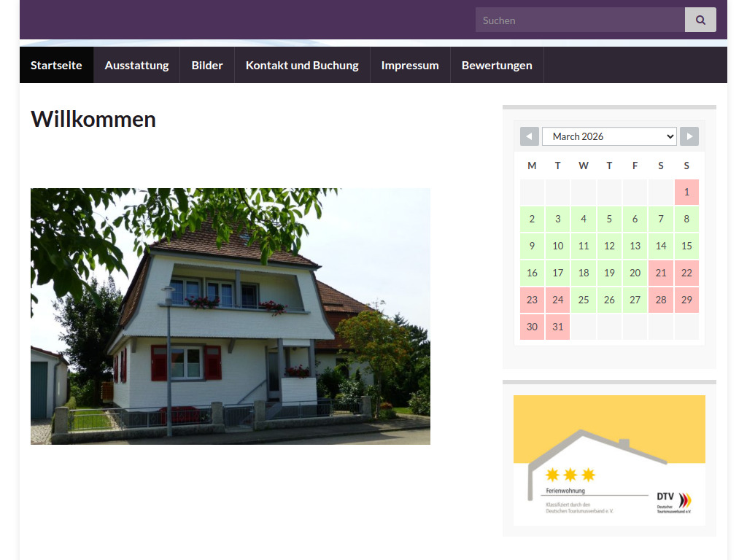The width and height of the screenshot is (747, 560).
Task: Open the month picker above the availability calendar
Action: [609, 136]
